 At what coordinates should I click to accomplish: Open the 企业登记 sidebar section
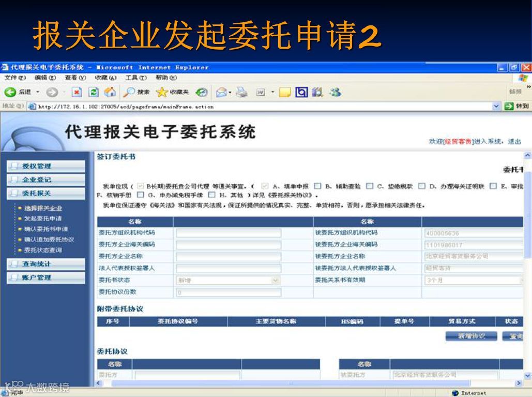click(46, 180)
